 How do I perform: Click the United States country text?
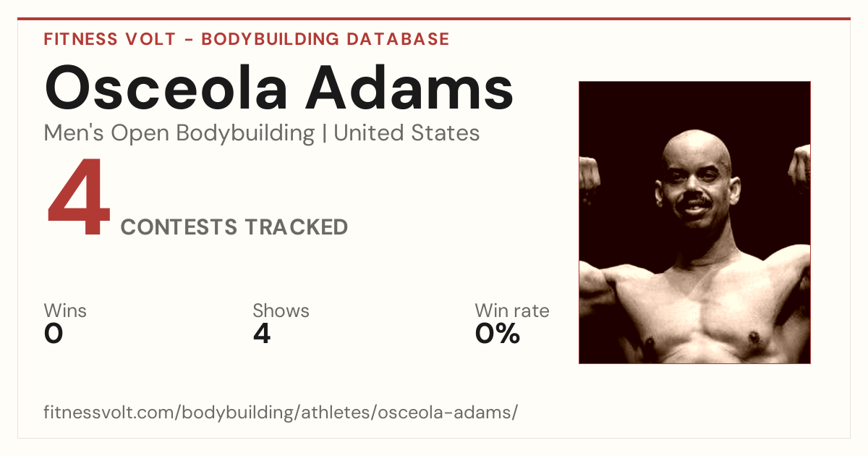tap(407, 133)
